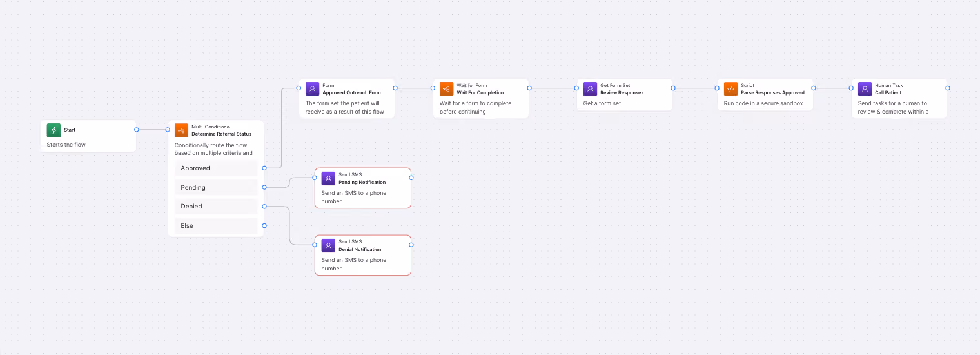Select 'Call Patient' node title
Image resolution: width=980 pixels, height=355 pixels.
(888, 93)
